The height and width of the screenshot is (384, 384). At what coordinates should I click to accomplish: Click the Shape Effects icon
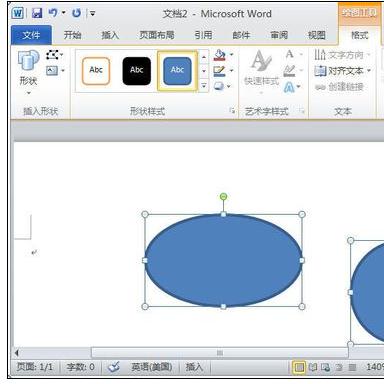click(x=219, y=86)
